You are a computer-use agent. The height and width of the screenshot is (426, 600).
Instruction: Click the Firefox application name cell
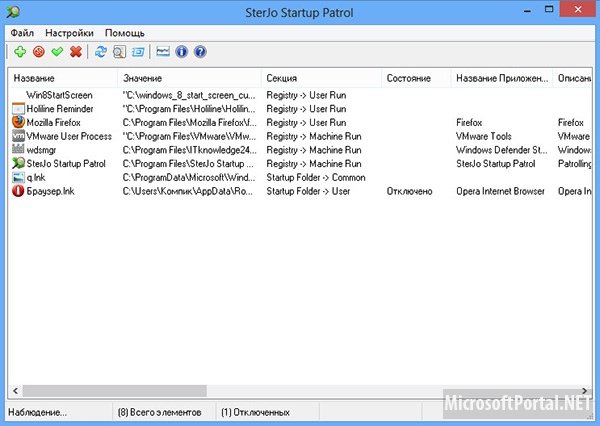pos(469,122)
